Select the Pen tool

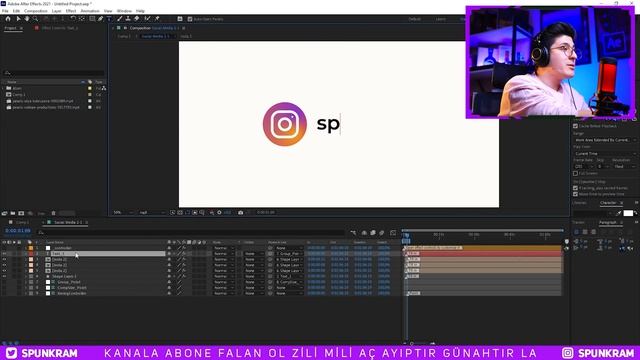100,19
